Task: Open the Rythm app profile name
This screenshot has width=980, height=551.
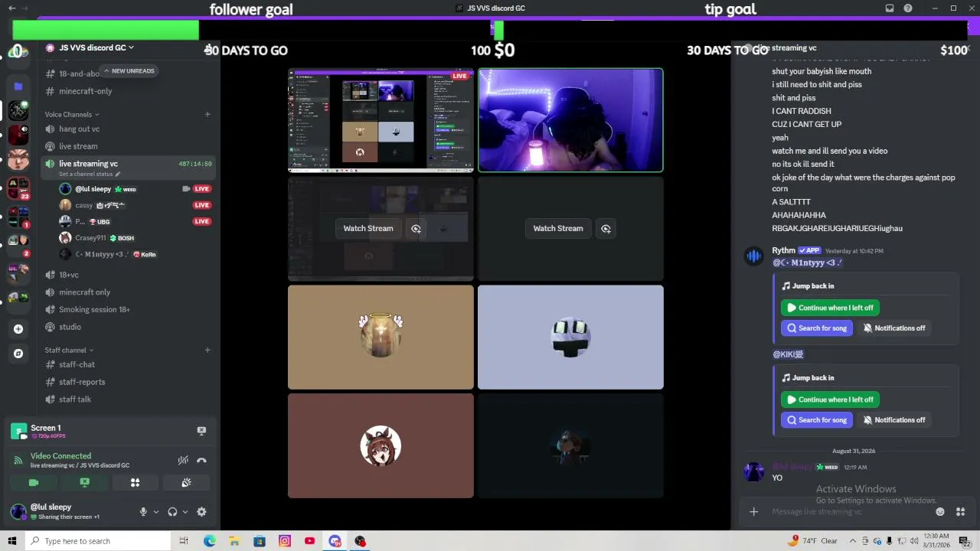Action: (783, 250)
